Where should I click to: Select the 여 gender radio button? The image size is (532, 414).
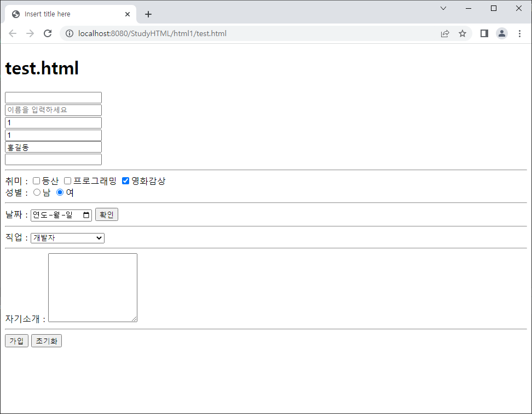coord(60,193)
